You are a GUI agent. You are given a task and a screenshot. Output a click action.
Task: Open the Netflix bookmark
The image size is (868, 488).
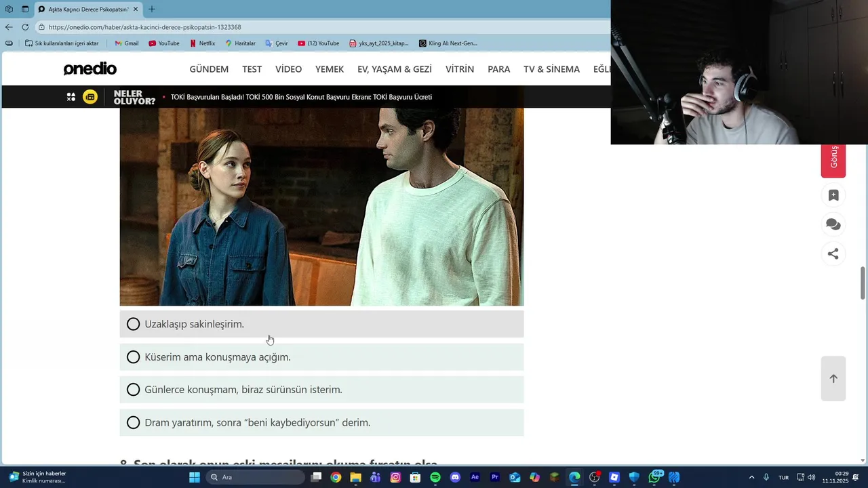tap(202, 43)
